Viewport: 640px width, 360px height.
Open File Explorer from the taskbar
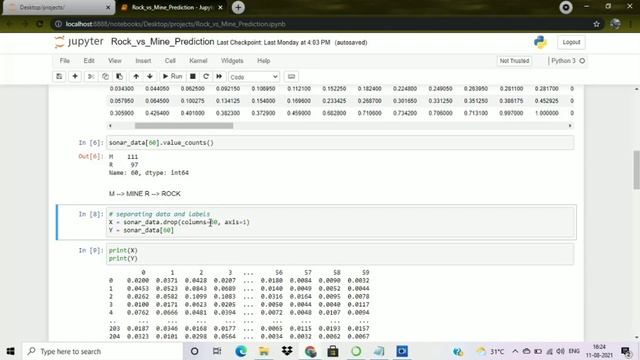[264, 351]
